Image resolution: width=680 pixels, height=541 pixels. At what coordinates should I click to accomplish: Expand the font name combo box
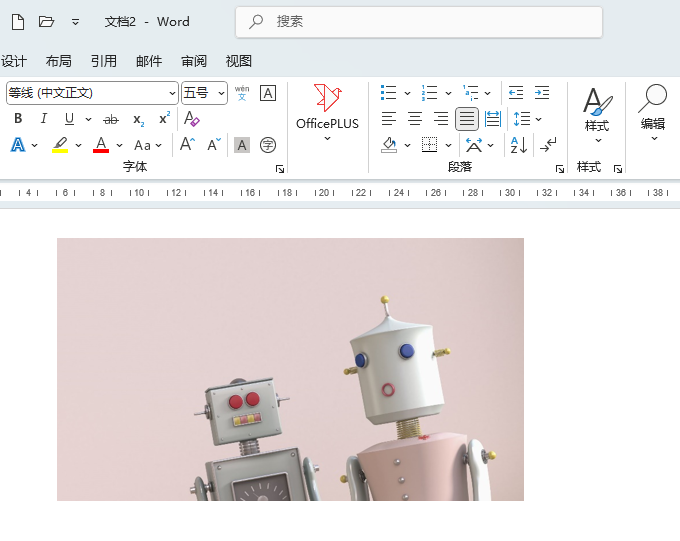click(172, 93)
